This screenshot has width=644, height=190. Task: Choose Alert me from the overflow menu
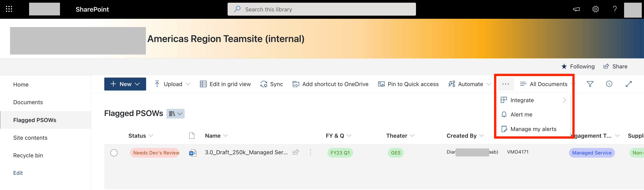[x=521, y=114]
